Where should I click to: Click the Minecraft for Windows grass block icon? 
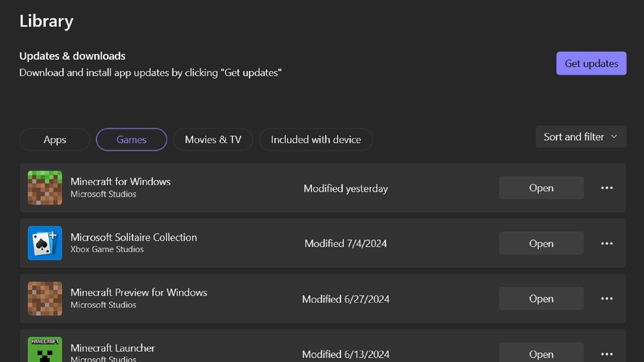[x=45, y=188]
